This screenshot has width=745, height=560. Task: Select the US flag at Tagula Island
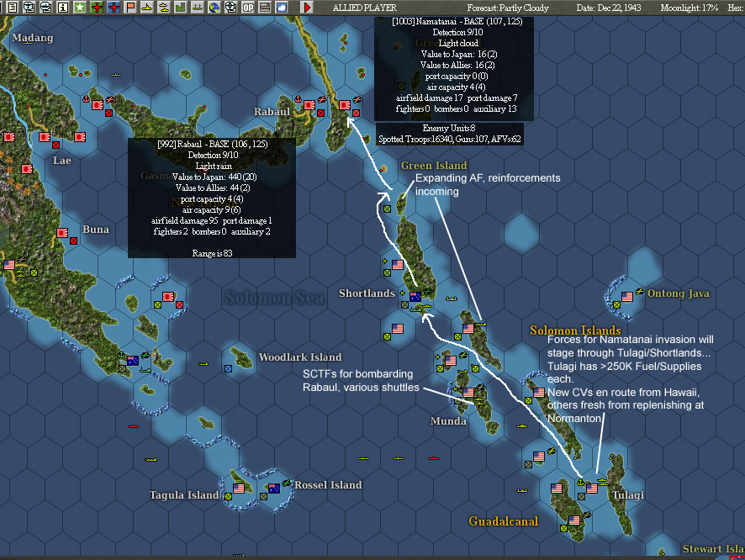(239, 489)
